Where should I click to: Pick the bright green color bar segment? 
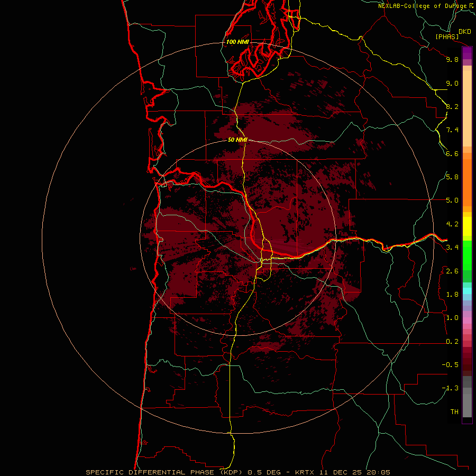coord(467,255)
